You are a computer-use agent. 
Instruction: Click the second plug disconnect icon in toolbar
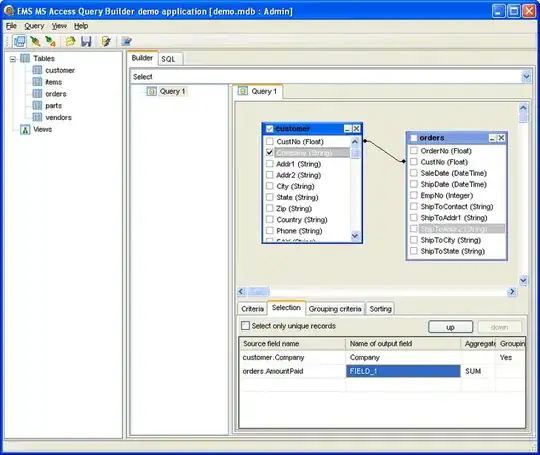click(51, 41)
